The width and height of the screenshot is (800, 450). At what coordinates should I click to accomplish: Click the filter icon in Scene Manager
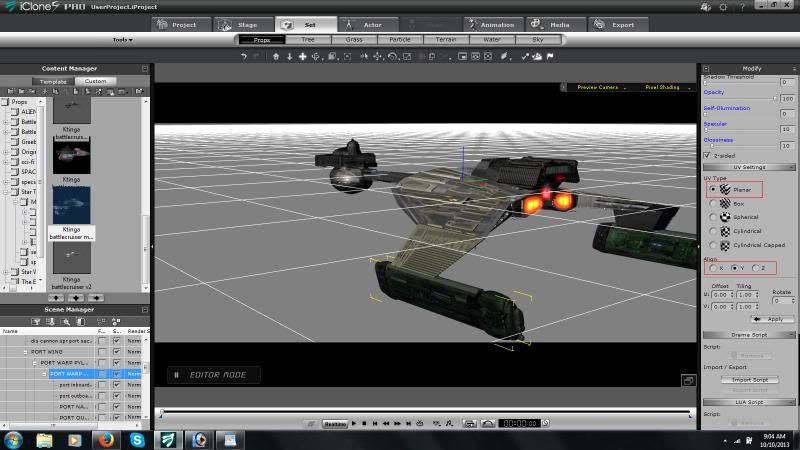point(36,321)
